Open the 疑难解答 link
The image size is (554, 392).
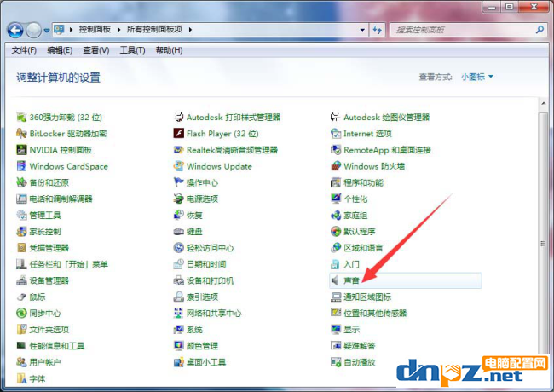pos(360,346)
